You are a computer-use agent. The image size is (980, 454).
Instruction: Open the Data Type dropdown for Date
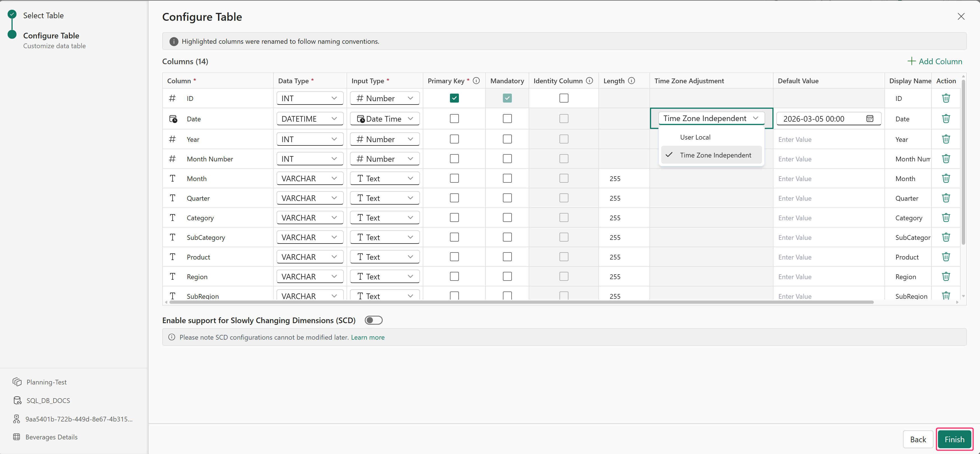(x=310, y=119)
